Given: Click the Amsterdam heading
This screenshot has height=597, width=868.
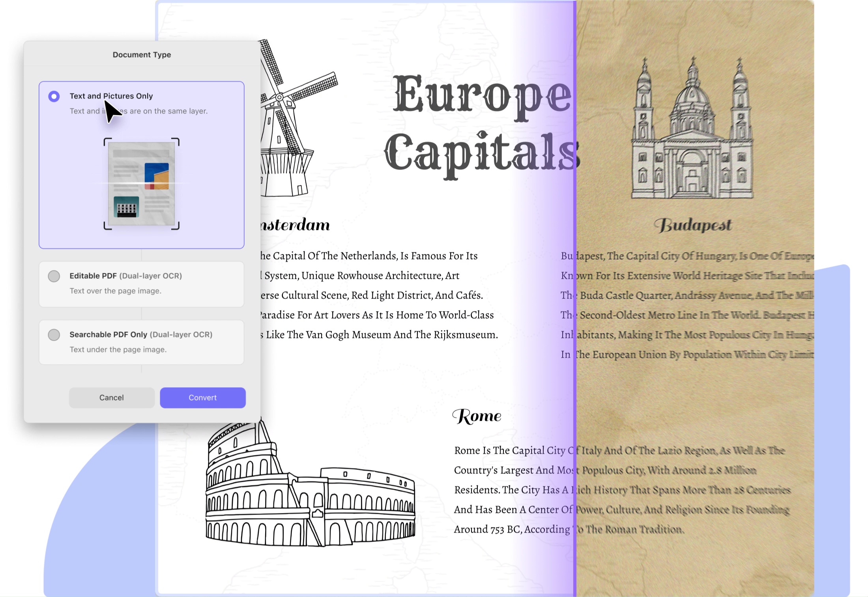Looking at the screenshot, I should pyautogui.click(x=296, y=225).
